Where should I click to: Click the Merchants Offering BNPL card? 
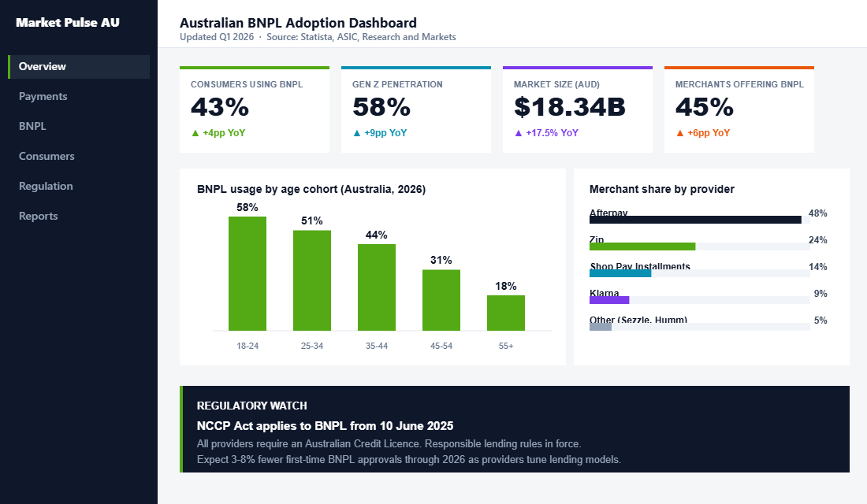coord(739,109)
